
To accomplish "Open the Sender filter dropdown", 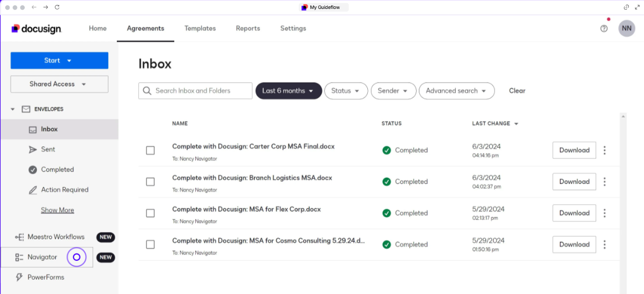I will point(394,91).
